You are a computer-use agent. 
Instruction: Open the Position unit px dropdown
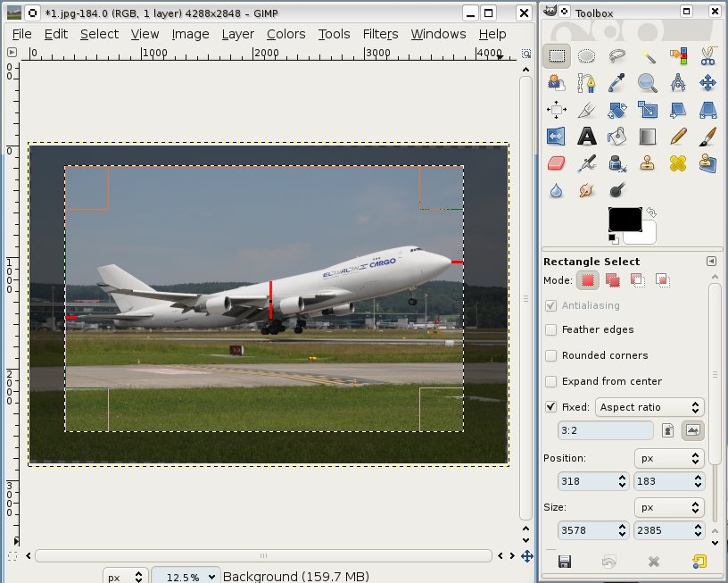point(669,458)
